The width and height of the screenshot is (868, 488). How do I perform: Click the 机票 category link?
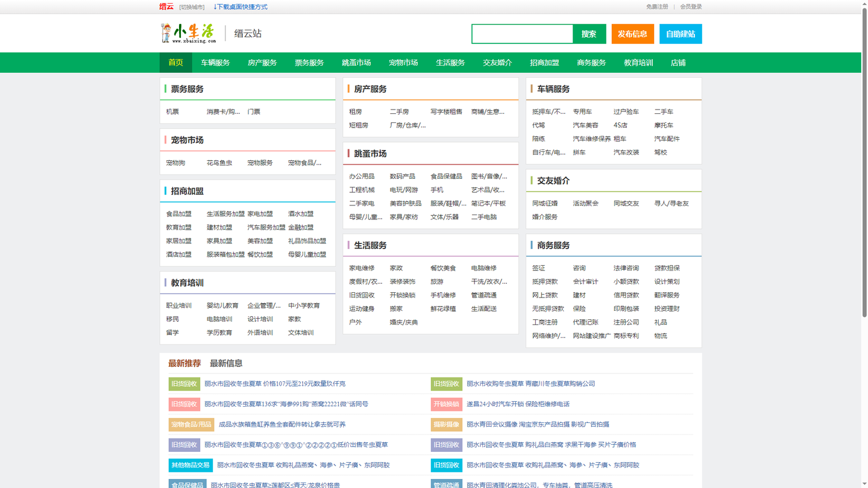pyautogui.click(x=172, y=111)
